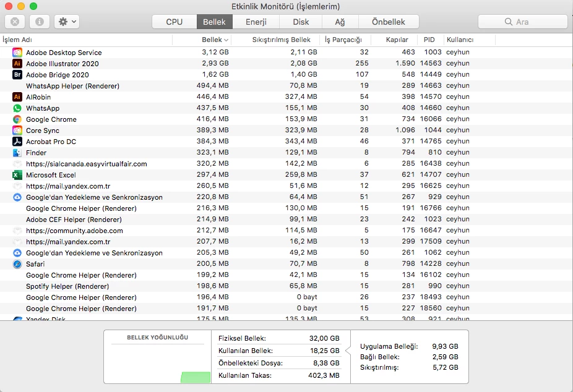This screenshot has width=573, height=392.
Task: Click the Adobe Desktop Service icon
Action: pyautogui.click(x=17, y=53)
